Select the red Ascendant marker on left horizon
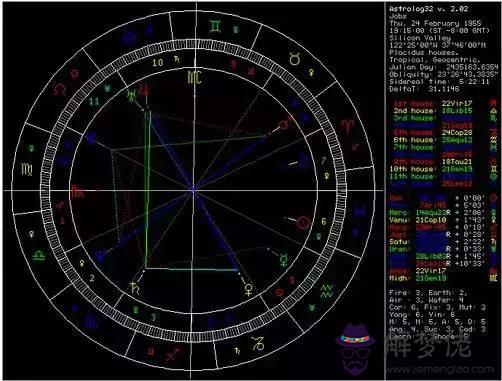Image resolution: width=502 pixels, height=381 pixels. click(x=78, y=191)
